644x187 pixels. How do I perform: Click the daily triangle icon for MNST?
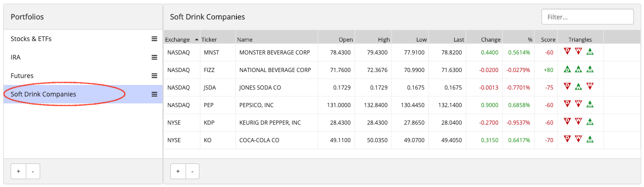point(568,52)
